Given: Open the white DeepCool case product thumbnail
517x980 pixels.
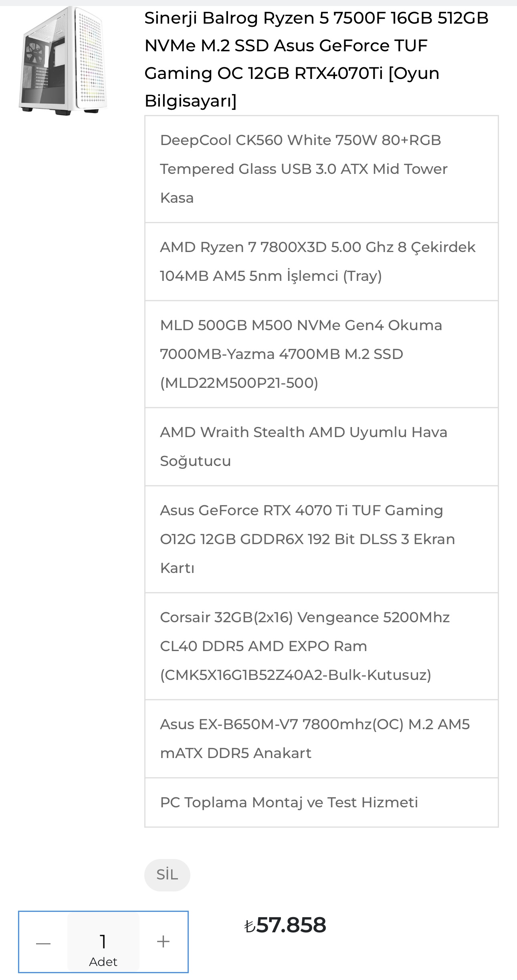Looking at the screenshot, I should pos(63,60).
